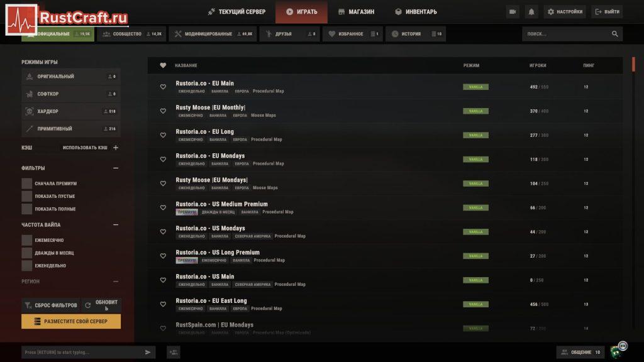Favorite the Rusty Moose |EU Mondays| server
The width and height of the screenshot is (644, 362).
[163, 184]
